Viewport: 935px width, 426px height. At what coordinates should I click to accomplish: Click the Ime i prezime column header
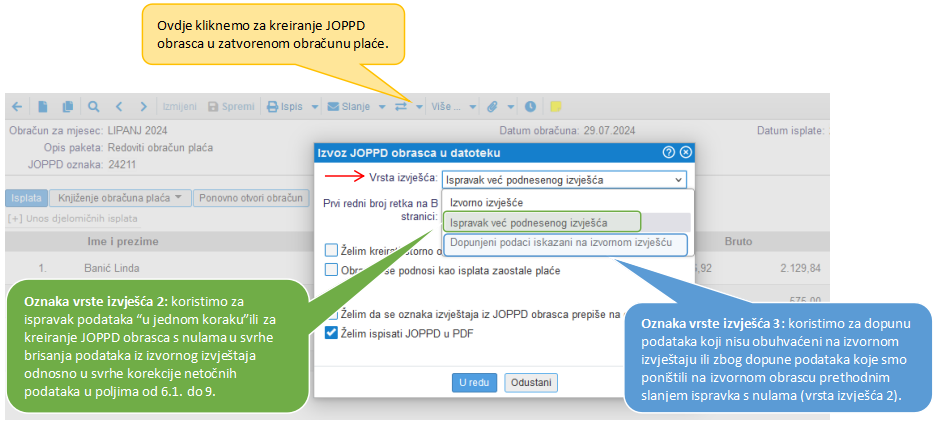click(x=122, y=242)
